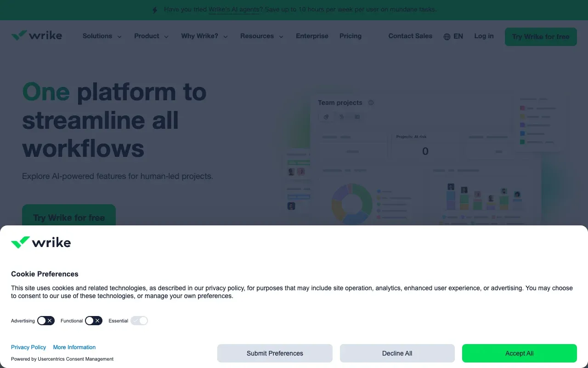Toggle the Advertising cookies switch
This screenshot has height=368, width=588.
tap(46, 321)
